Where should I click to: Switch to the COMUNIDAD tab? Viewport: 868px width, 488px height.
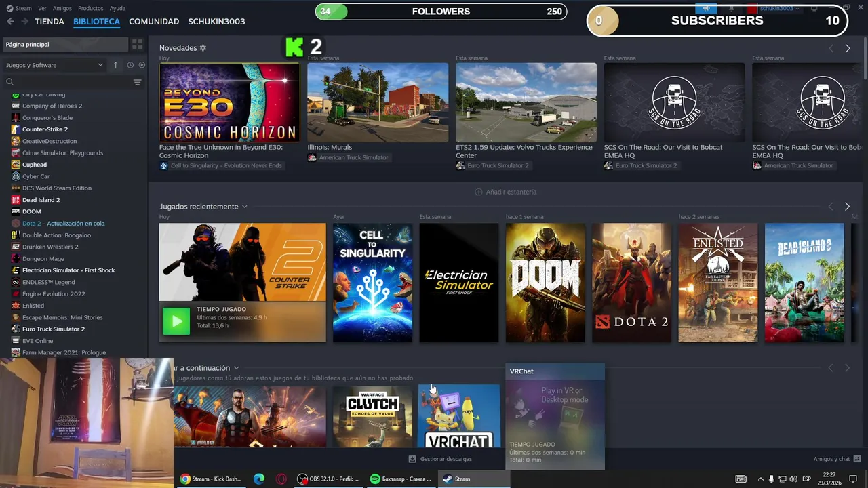154,22
